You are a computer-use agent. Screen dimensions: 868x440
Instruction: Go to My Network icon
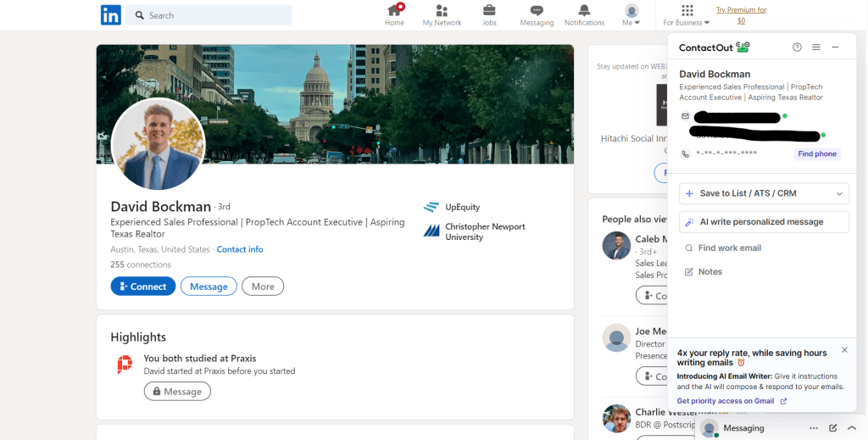point(442,11)
